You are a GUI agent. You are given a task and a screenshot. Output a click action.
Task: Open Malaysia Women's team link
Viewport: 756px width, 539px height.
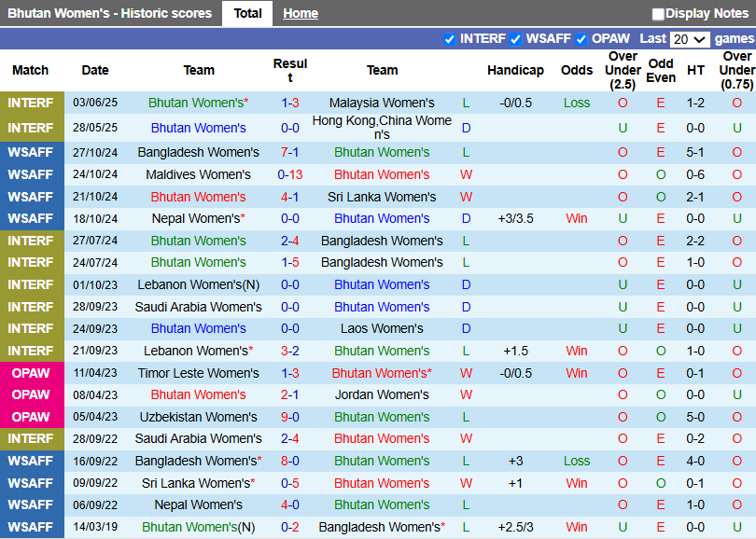(x=382, y=103)
